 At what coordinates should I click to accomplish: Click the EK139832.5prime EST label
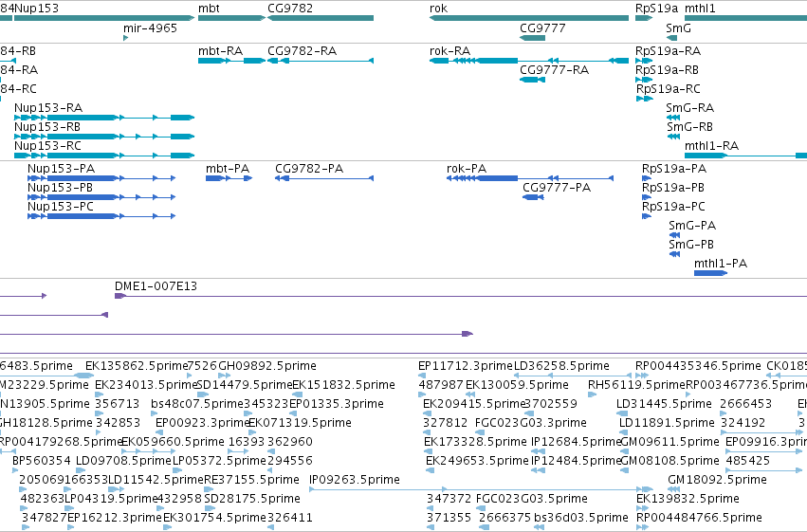pos(688,499)
